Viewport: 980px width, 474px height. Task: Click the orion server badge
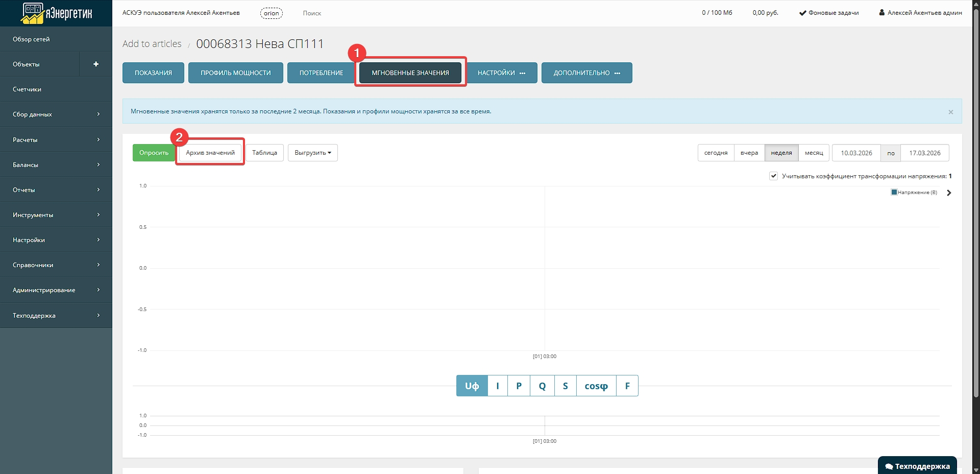pyautogui.click(x=271, y=13)
